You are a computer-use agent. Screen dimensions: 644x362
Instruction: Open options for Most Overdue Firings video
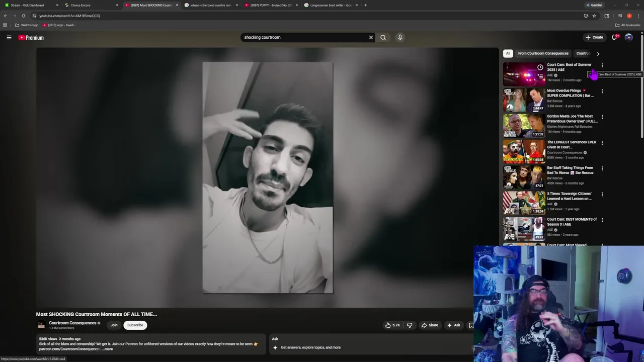(602, 91)
